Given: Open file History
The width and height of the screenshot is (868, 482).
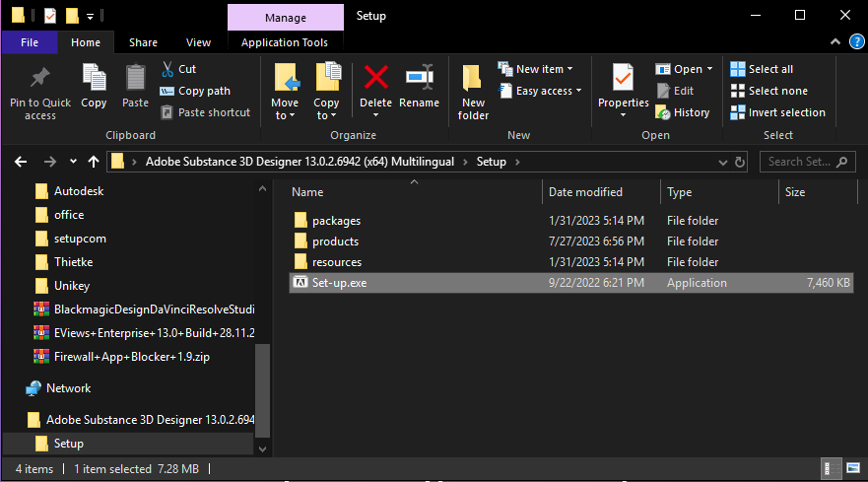Looking at the screenshot, I should point(683,112).
